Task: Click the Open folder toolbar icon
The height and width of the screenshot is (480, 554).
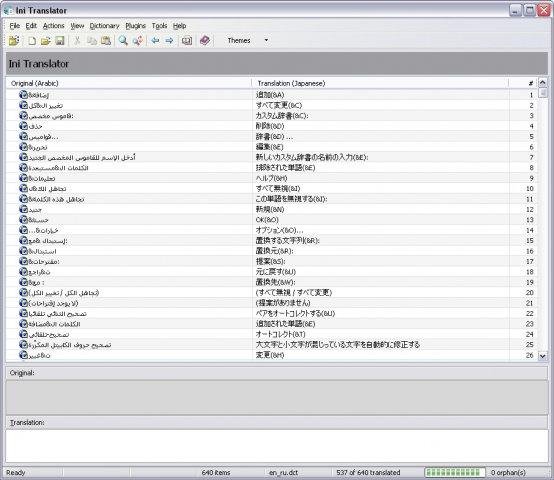Action: tap(46, 41)
